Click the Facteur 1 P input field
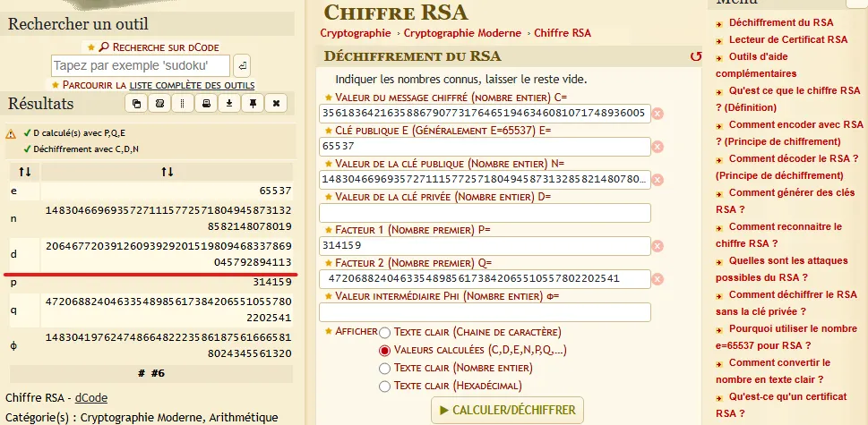The height and width of the screenshot is (425, 868). coord(485,246)
